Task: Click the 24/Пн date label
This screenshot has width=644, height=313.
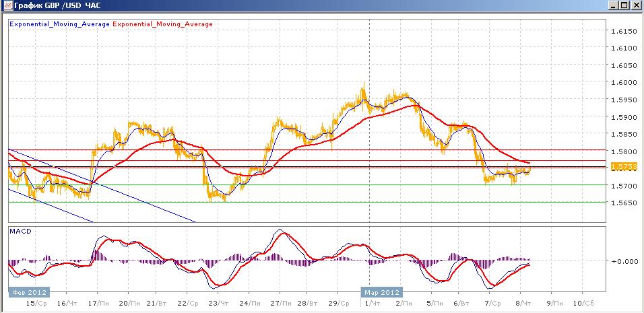Action: 249,304
